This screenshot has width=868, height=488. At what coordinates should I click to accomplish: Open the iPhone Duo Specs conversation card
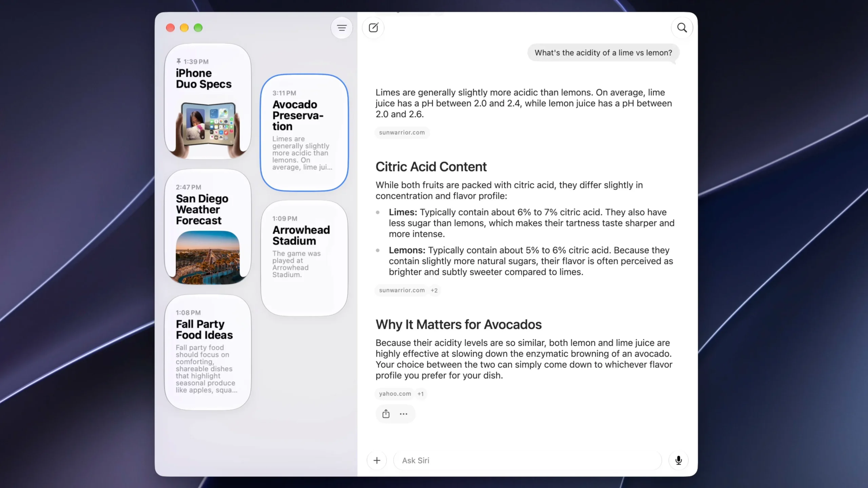click(208, 101)
